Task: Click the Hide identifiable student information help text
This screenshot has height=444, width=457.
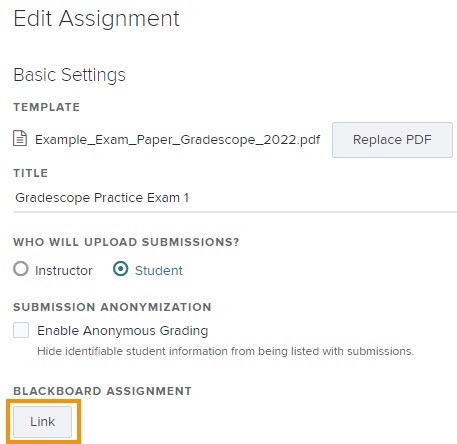Action: (x=226, y=351)
